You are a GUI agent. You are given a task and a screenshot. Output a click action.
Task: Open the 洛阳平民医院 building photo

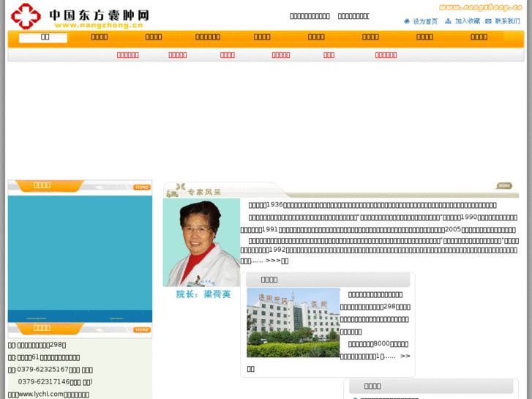(x=293, y=323)
